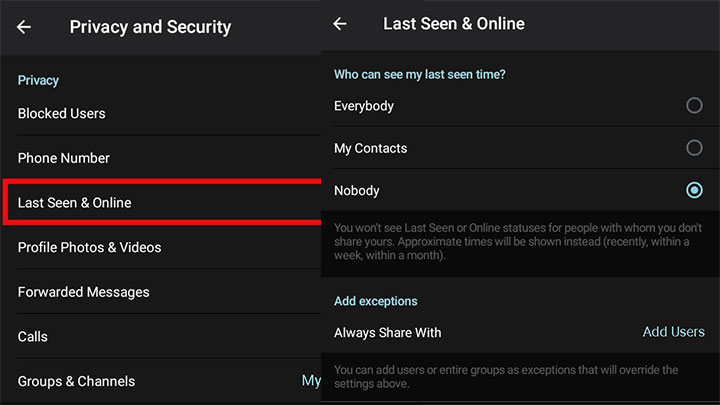Viewport: 720px width, 405px height.
Task: Tap the Privacy section header
Action: pos(38,80)
